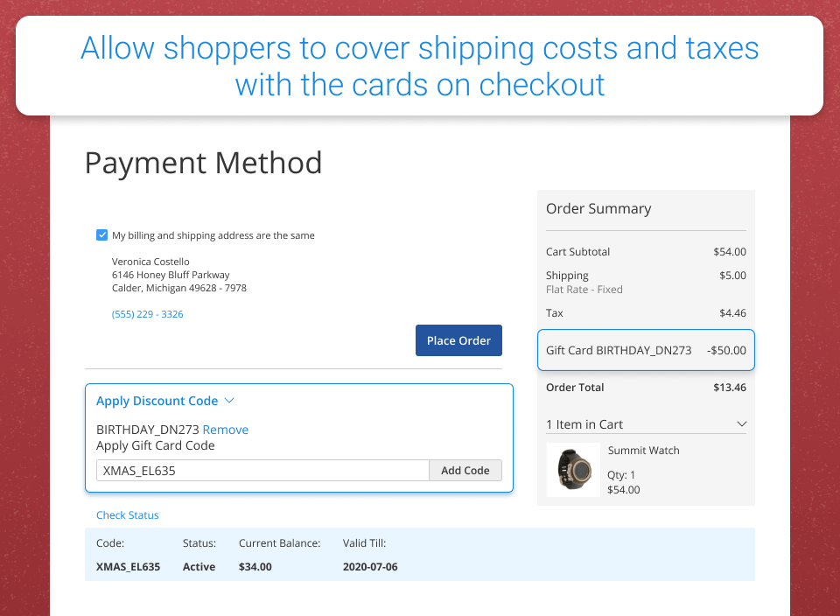840x616 pixels.
Task: Expand the 1 Item in Cart section
Action: [x=584, y=424]
